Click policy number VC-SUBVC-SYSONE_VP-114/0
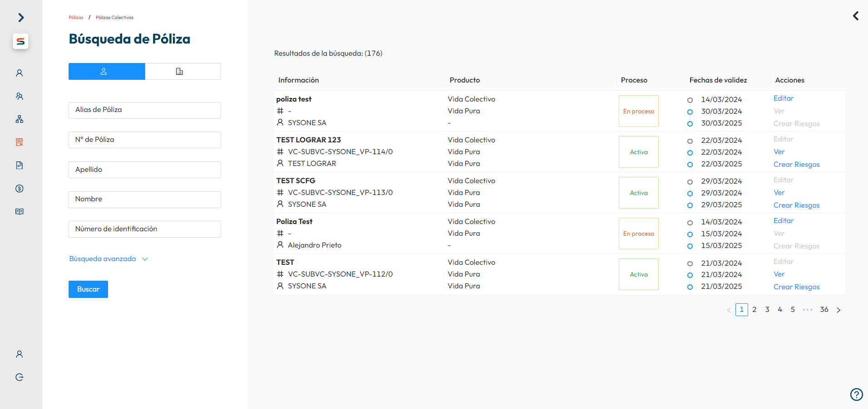868x409 pixels. (x=340, y=152)
